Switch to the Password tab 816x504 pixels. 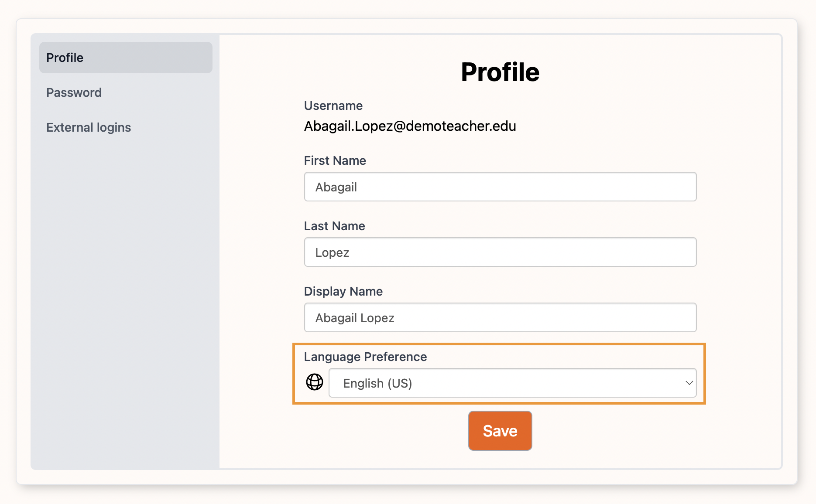(74, 92)
